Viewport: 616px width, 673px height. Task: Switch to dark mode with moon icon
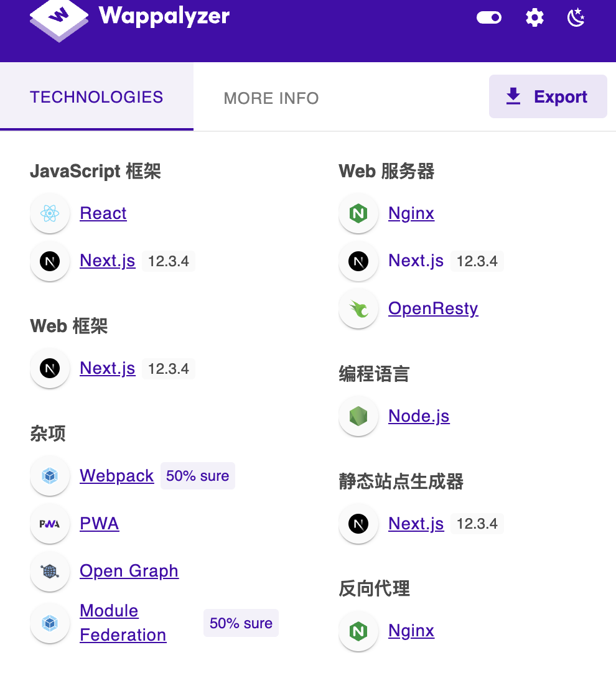click(x=576, y=17)
